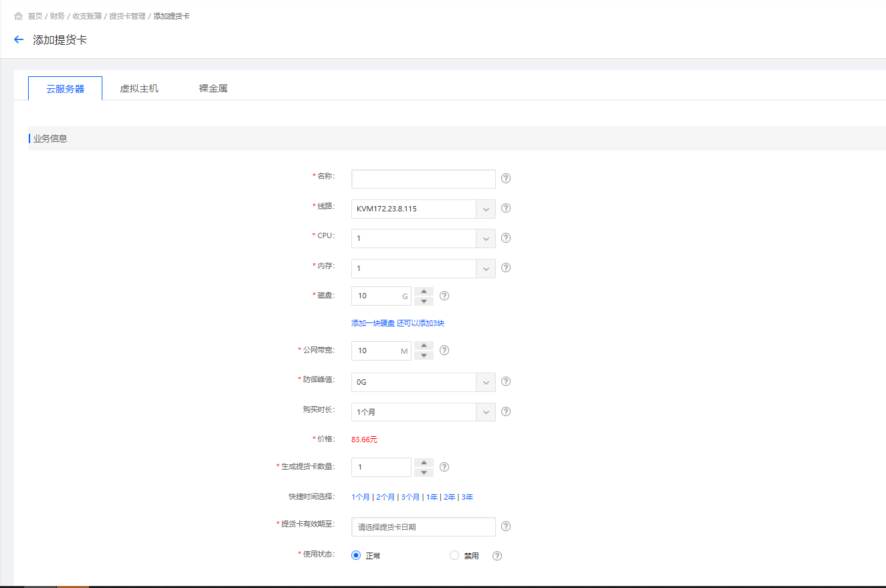
Task: Click help icon next to 名称 field
Action: [506, 179]
